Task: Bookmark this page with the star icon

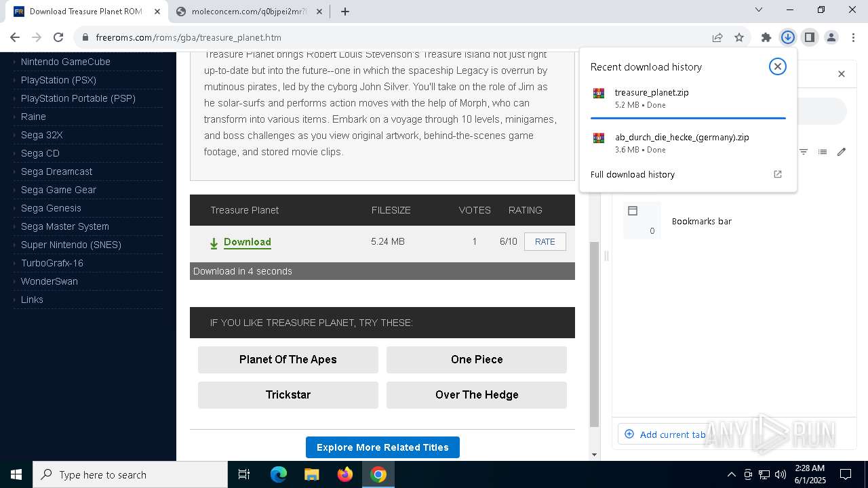Action: pyautogui.click(x=739, y=37)
